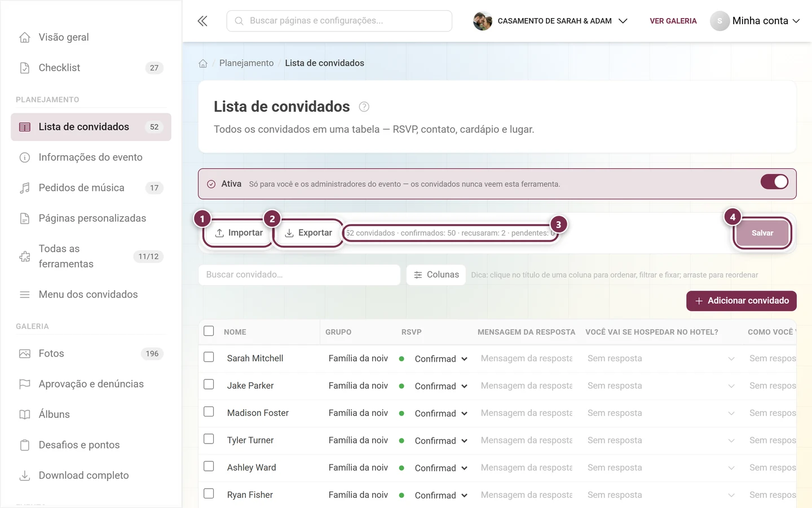Check the Madison Foster row checkbox
Screen dimensions: 812x508
click(x=209, y=411)
